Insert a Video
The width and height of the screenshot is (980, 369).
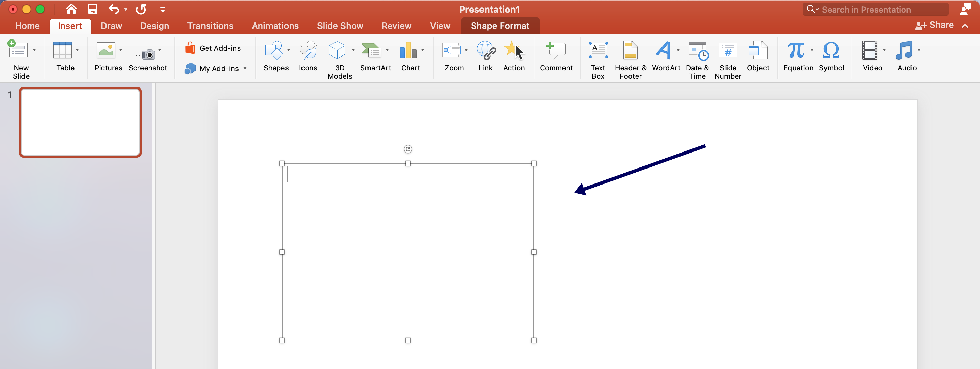point(870,50)
